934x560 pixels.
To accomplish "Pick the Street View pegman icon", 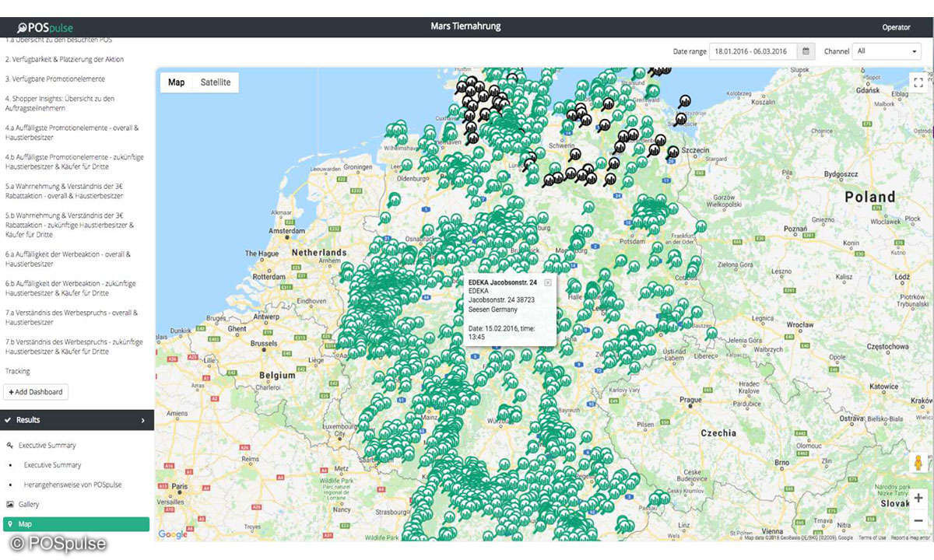I will [918, 462].
